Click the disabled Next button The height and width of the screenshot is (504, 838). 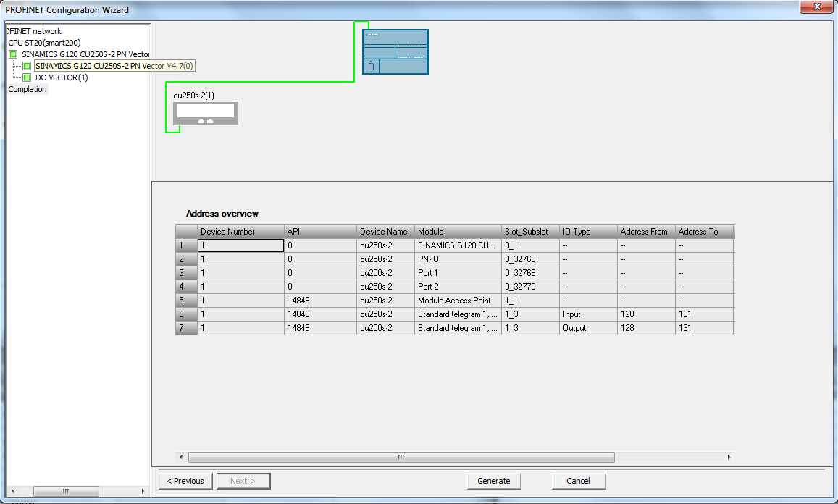tap(243, 481)
